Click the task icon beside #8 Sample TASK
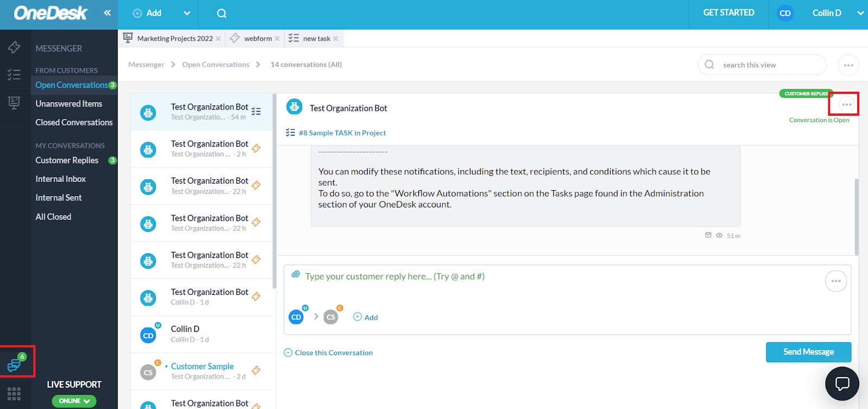The height and width of the screenshot is (409, 868). pyautogui.click(x=290, y=133)
